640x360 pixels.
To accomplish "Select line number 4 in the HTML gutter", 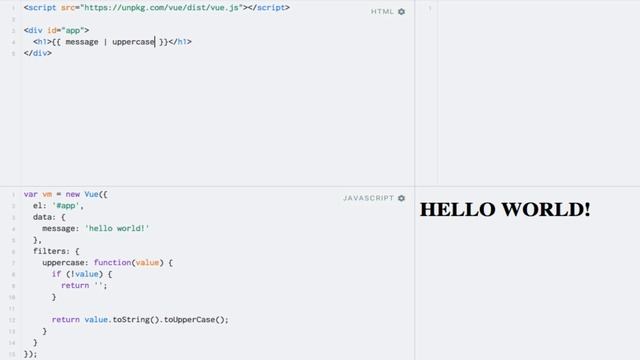I will [x=13, y=42].
